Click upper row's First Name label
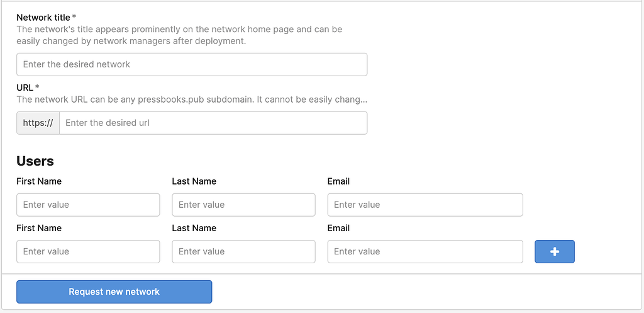 (x=39, y=181)
